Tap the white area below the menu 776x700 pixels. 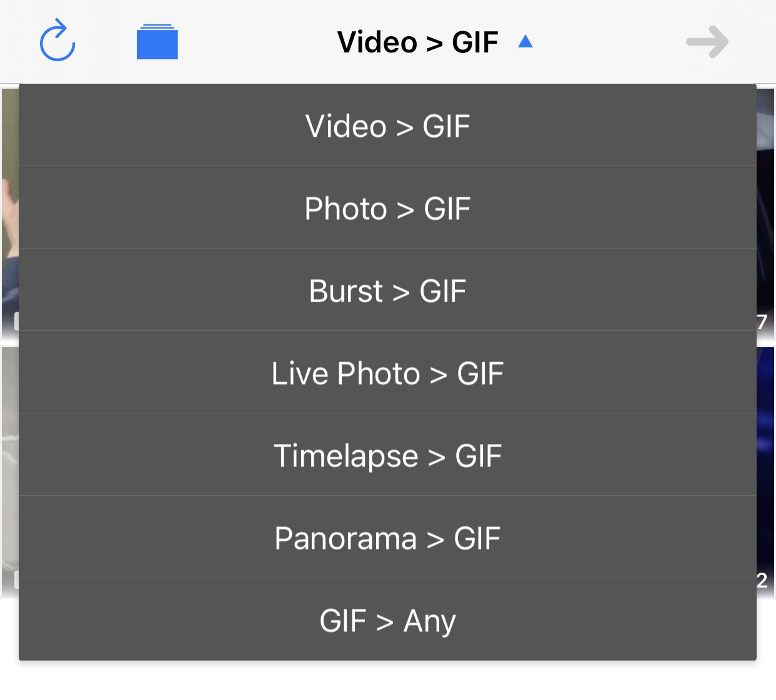pos(387,681)
